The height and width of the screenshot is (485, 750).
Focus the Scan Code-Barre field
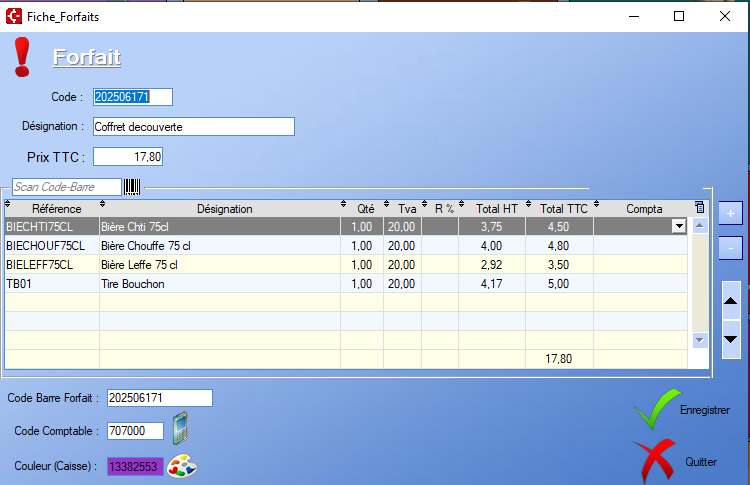pyautogui.click(x=66, y=187)
